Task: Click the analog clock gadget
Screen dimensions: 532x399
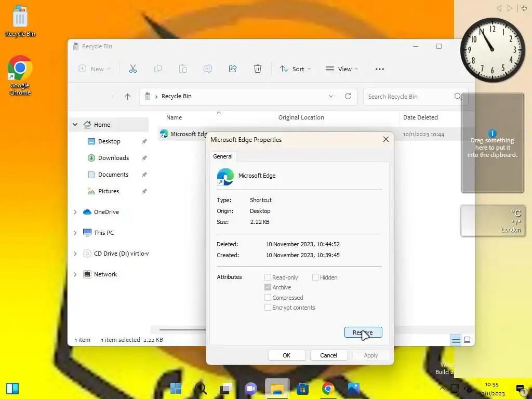Action: point(493,49)
